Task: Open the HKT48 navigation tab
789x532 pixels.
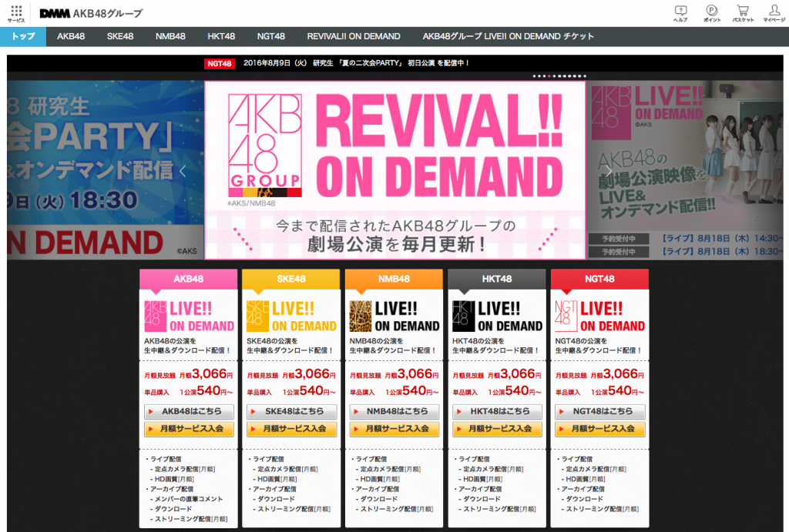Action: [x=221, y=36]
